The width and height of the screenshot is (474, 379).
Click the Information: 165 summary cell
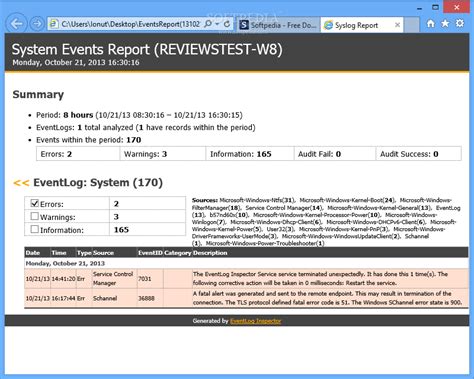click(250, 154)
